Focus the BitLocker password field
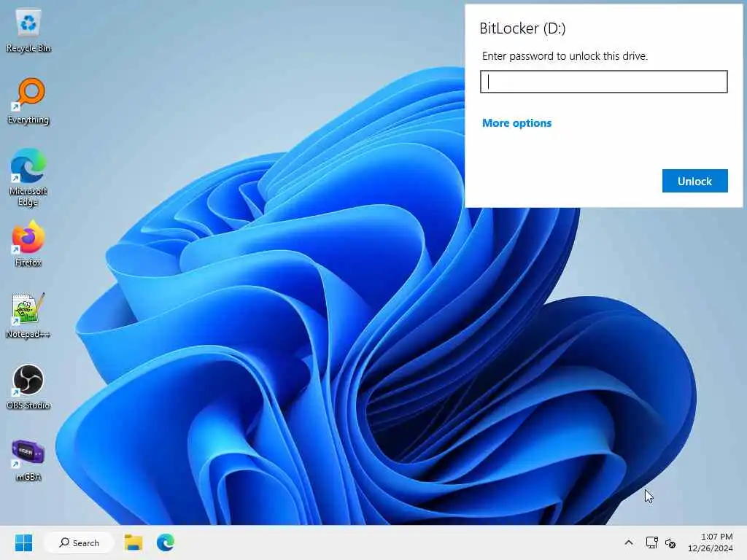Screen dimensions: 747x560 [603, 82]
